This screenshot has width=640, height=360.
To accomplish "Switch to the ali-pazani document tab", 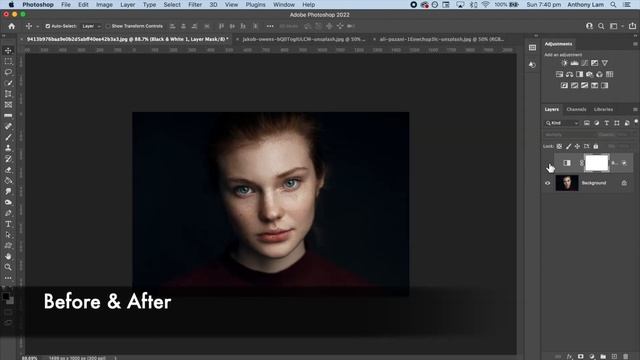I will point(441,39).
